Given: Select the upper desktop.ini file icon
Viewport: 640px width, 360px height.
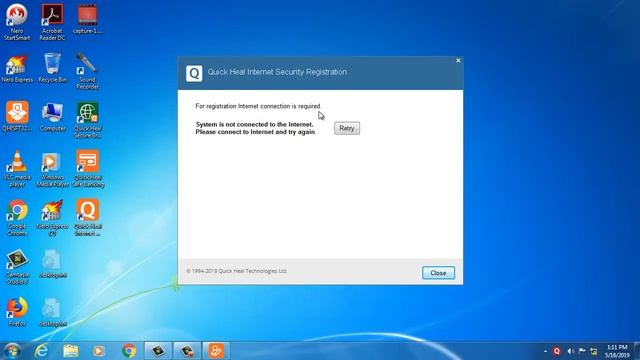Looking at the screenshot, I should click(x=52, y=264).
